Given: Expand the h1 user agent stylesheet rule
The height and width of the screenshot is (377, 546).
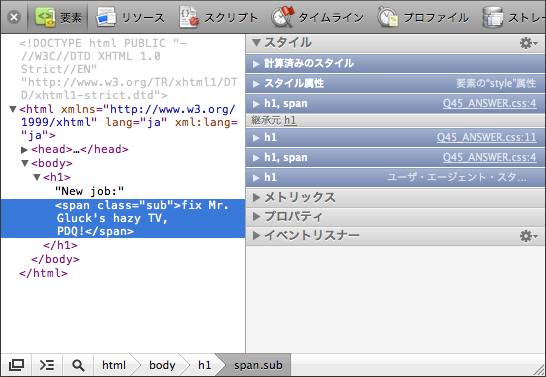Looking at the screenshot, I should [x=256, y=178].
